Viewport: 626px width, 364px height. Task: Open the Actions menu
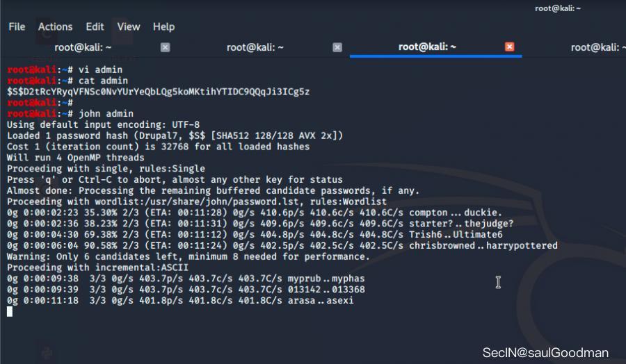(55, 26)
